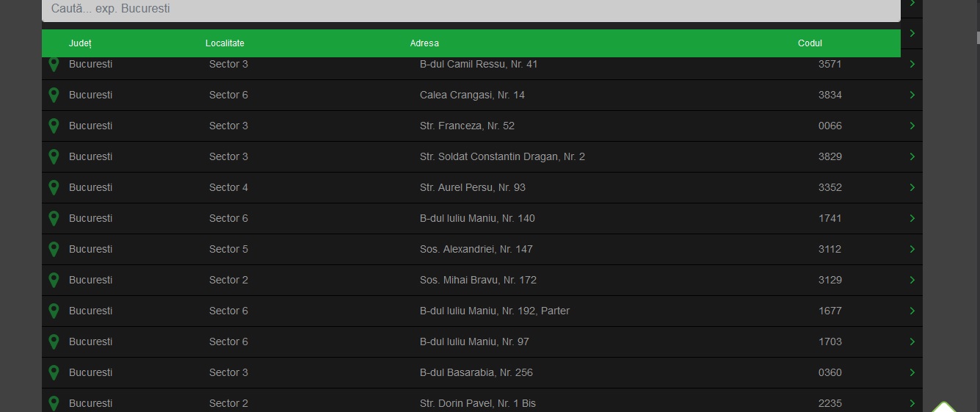Click code value 3571

coord(830,64)
